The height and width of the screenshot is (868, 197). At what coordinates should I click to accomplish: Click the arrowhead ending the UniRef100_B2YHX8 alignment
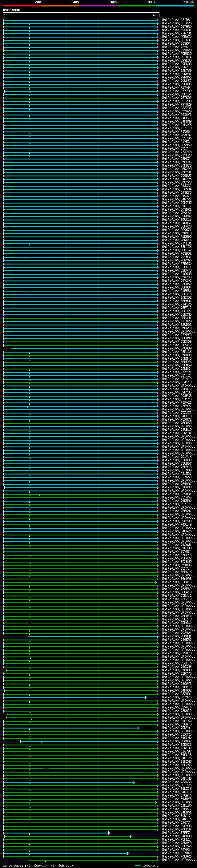128,853
